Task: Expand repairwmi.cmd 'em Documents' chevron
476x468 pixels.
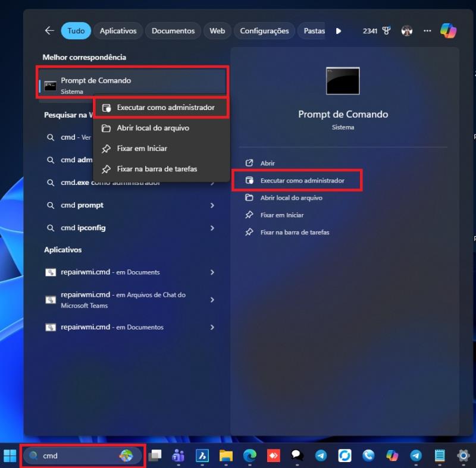Action: [x=212, y=272]
